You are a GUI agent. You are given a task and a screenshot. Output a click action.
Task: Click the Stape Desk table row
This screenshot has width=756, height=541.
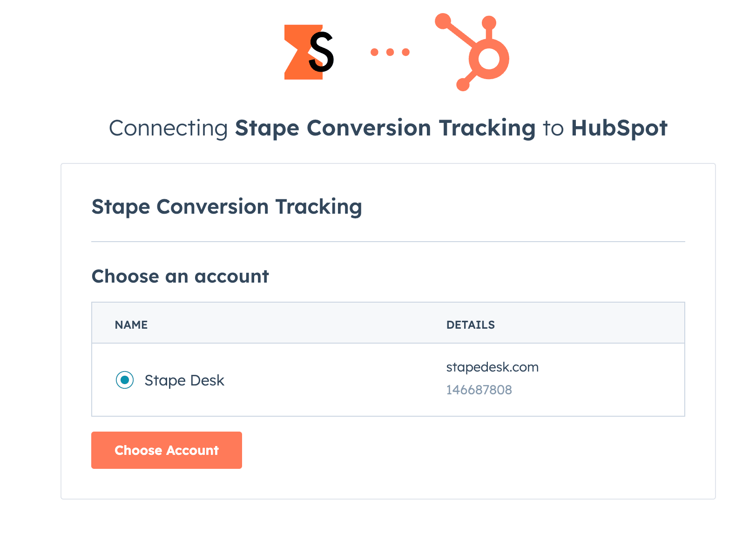pos(388,380)
